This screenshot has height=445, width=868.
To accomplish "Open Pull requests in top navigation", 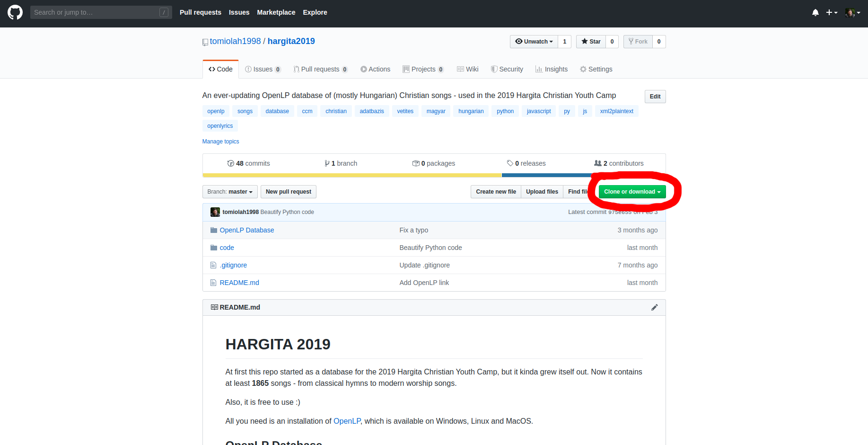I will point(201,12).
